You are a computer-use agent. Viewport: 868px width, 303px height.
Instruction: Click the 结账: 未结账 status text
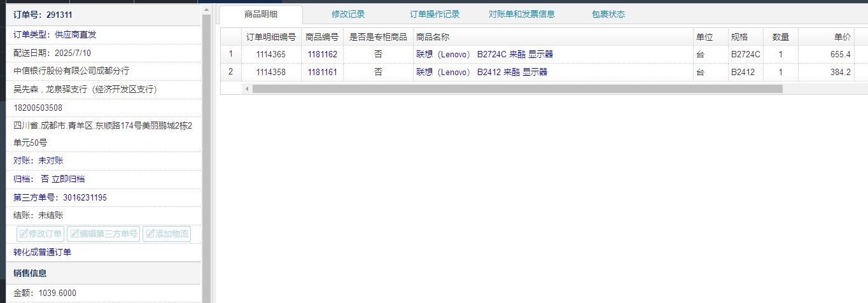38,215
